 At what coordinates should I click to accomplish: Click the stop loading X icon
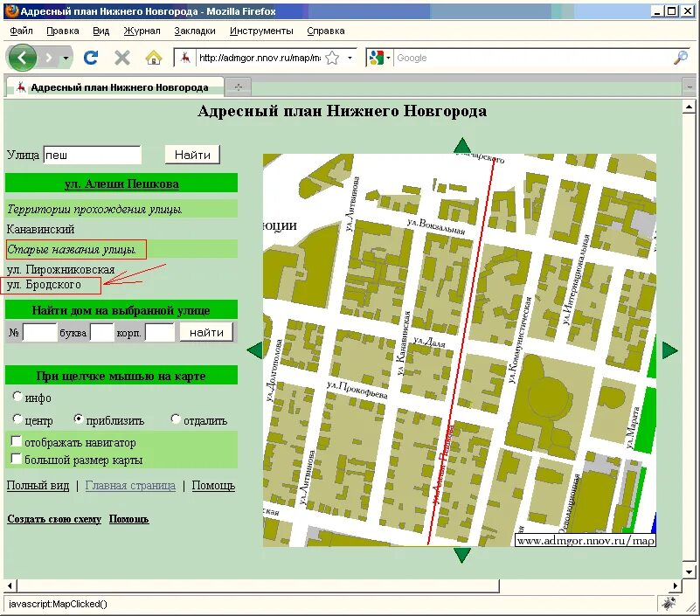tap(121, 58)
